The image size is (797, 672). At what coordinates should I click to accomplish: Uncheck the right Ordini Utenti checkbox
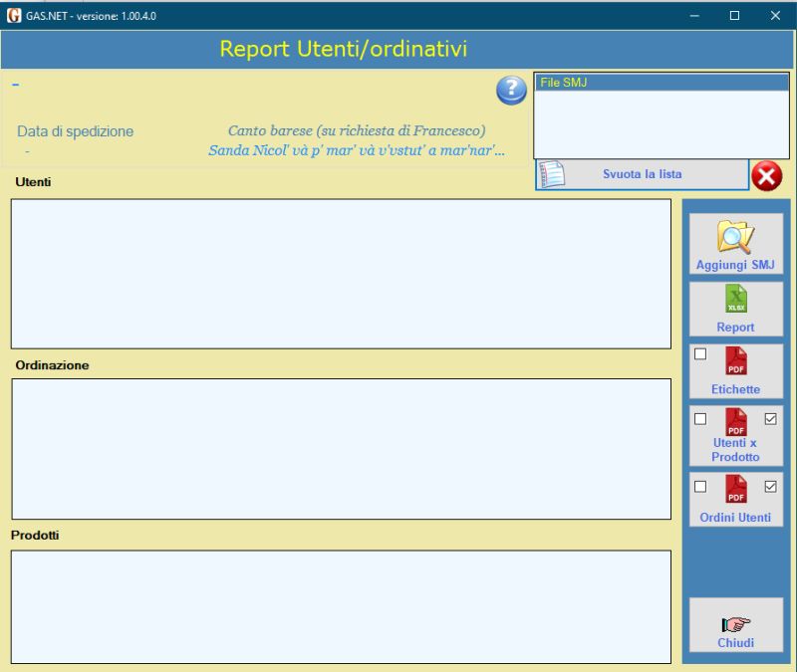coord(770,487)
